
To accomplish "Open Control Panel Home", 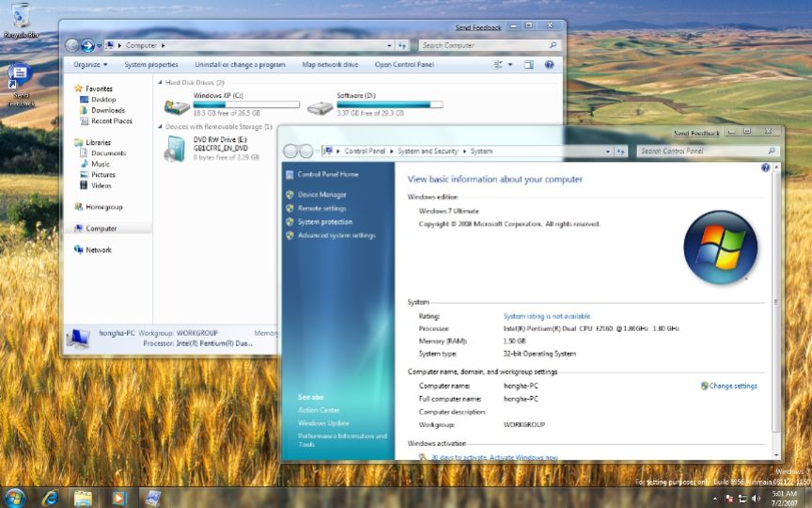I will pos(328,175).
